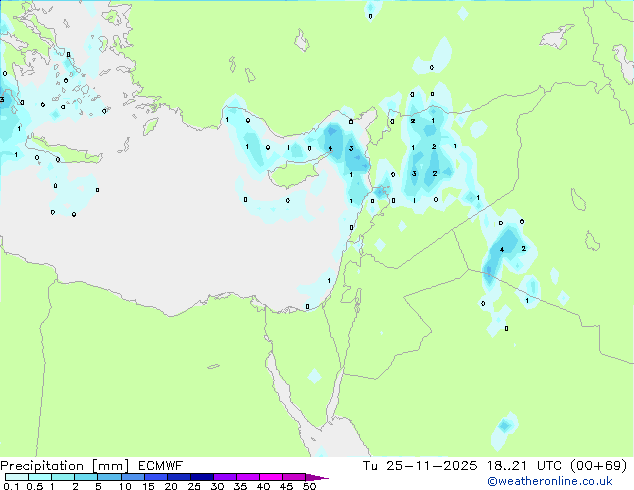Click the "Precipitation [mm]" title text
The image size is (634, 490).
[65, 466]
